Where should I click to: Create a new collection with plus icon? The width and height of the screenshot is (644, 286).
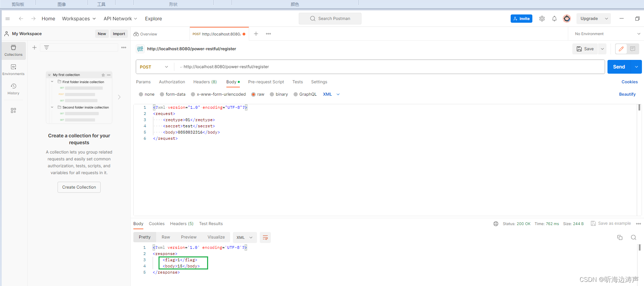click(x=34, y=47)
